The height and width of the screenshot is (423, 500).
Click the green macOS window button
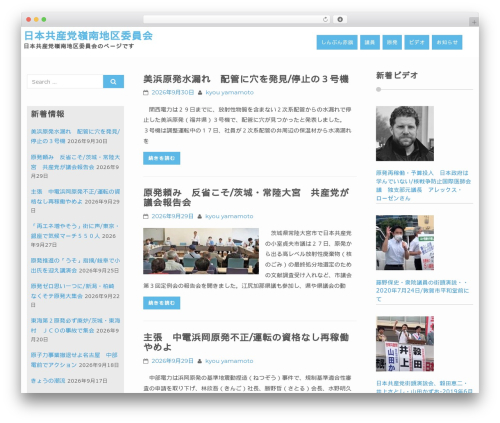pos(44,20)
